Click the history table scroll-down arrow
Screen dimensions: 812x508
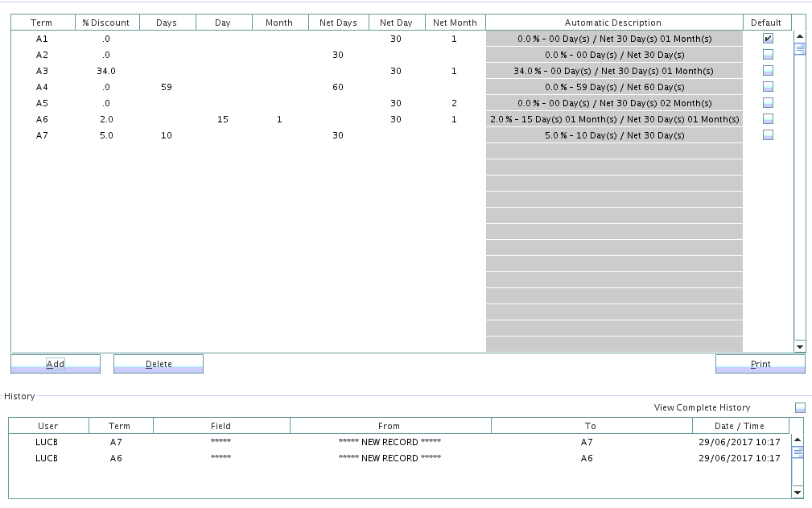click(x=798, y=492)
